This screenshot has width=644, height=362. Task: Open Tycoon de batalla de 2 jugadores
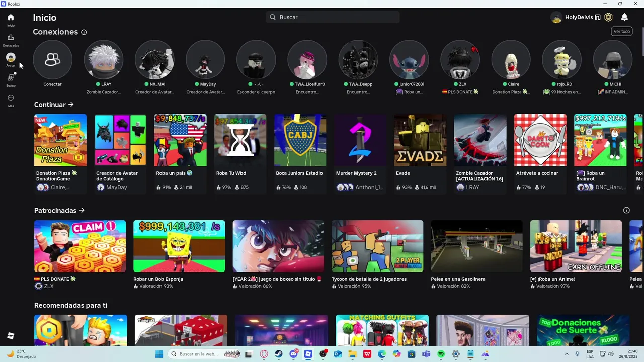377,246
